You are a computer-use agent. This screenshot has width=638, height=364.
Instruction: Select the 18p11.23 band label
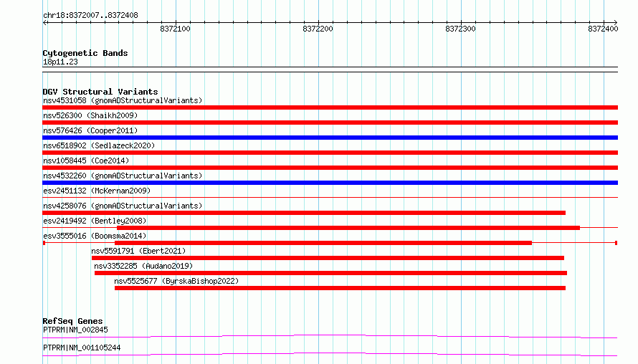60,62
